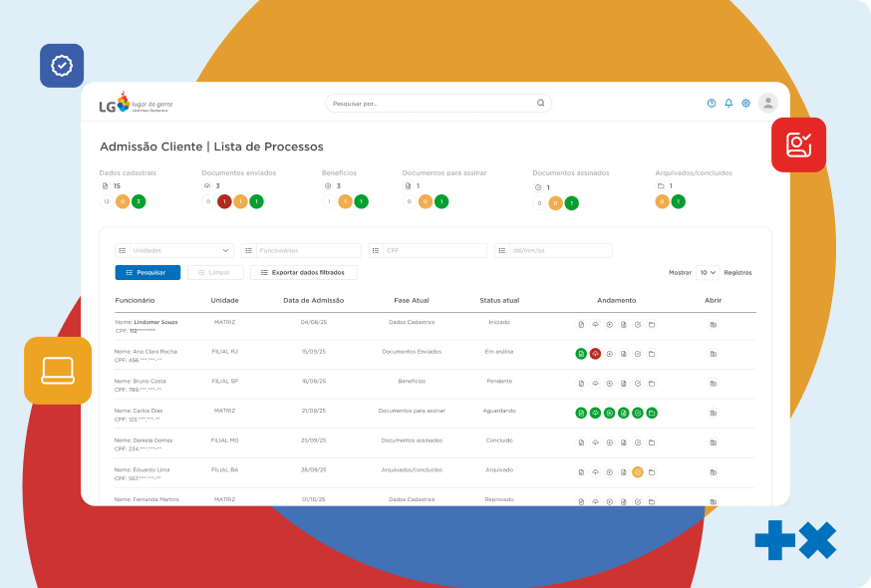The image size is (871, 588).
Task: Open the help question mark icon
Action: [x=712, y=103]
